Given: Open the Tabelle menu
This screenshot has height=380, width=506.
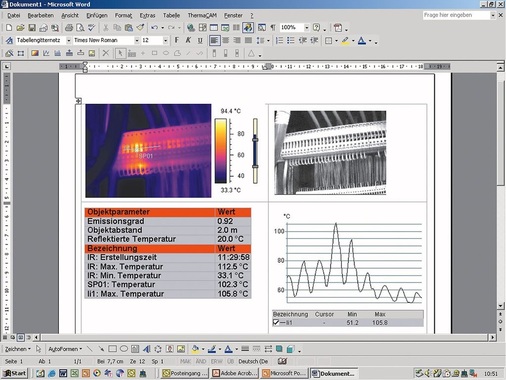Looking at the screenshot, I should tap(171, 15).
